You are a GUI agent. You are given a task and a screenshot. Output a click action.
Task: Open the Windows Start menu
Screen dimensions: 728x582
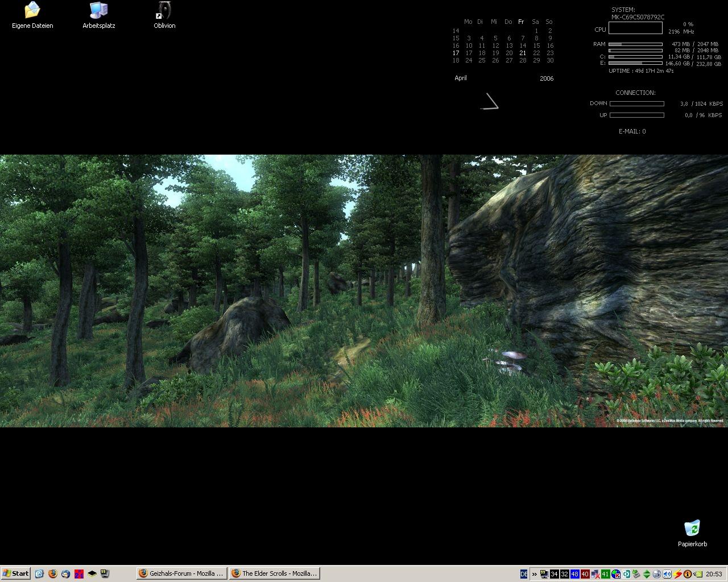coord(15,573)
